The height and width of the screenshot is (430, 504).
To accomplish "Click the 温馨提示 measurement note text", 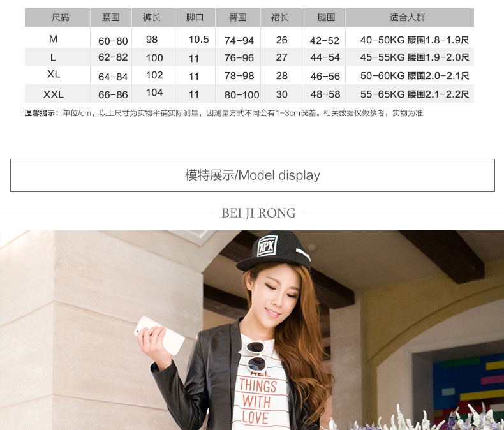I will [224, 113].
